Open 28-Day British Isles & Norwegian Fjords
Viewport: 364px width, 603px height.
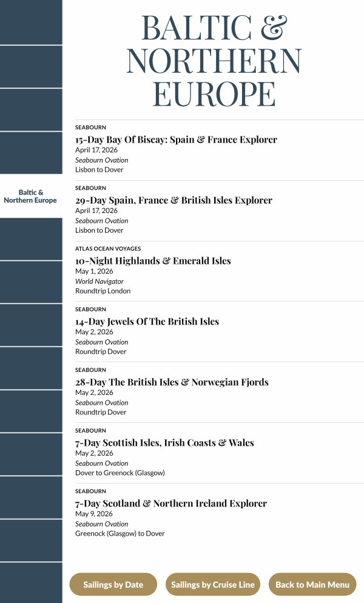(x=172, y=382)
